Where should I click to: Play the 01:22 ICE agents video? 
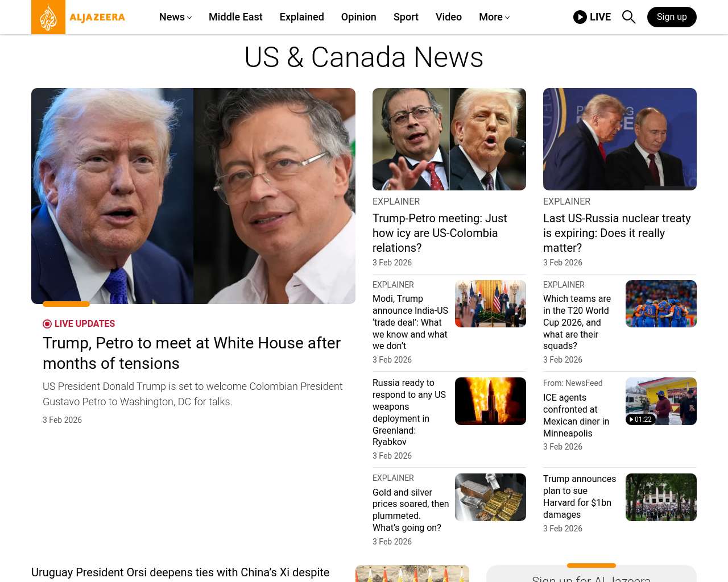click(661, 401)
